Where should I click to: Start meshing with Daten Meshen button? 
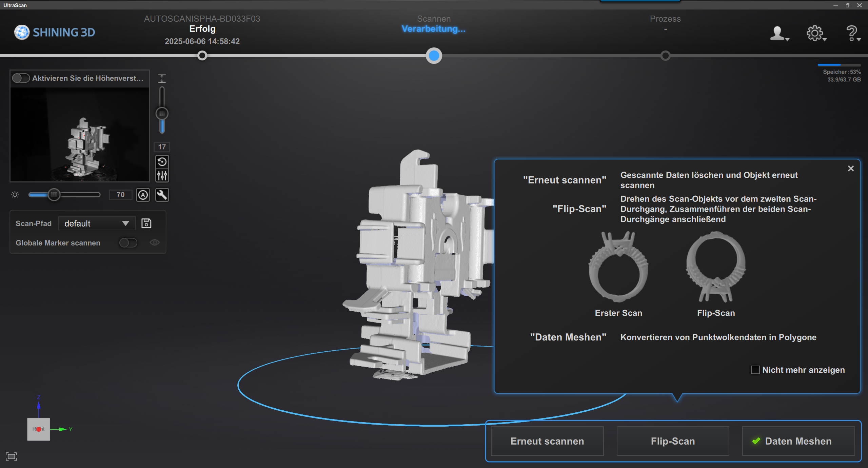798,441
